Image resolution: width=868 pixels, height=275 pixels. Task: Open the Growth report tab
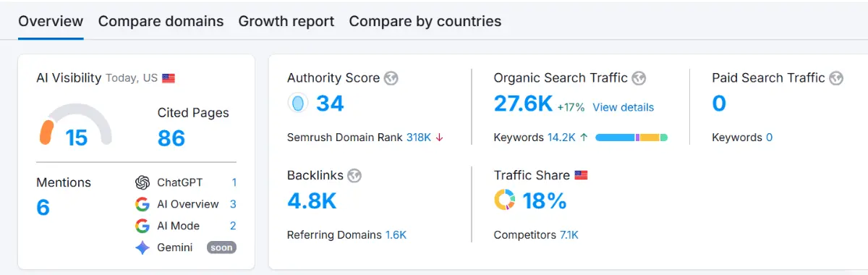(x=286, y=21)
